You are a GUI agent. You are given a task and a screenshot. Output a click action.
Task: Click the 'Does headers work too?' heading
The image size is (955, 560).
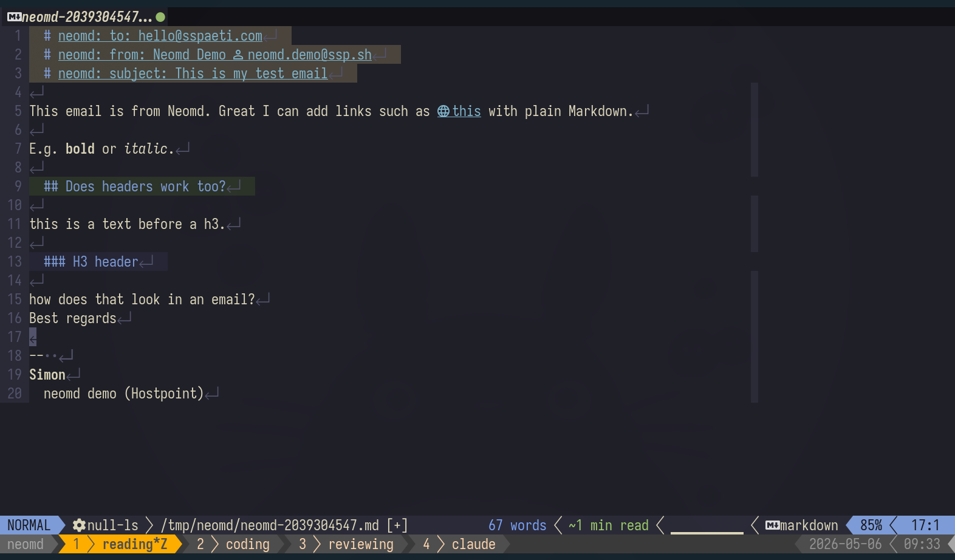coord(146,186)
